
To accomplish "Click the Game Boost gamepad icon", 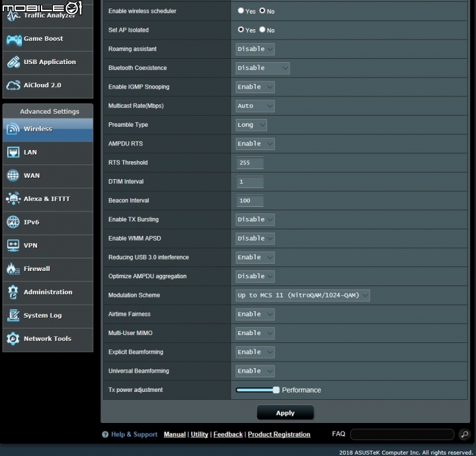I will point(14,40).
